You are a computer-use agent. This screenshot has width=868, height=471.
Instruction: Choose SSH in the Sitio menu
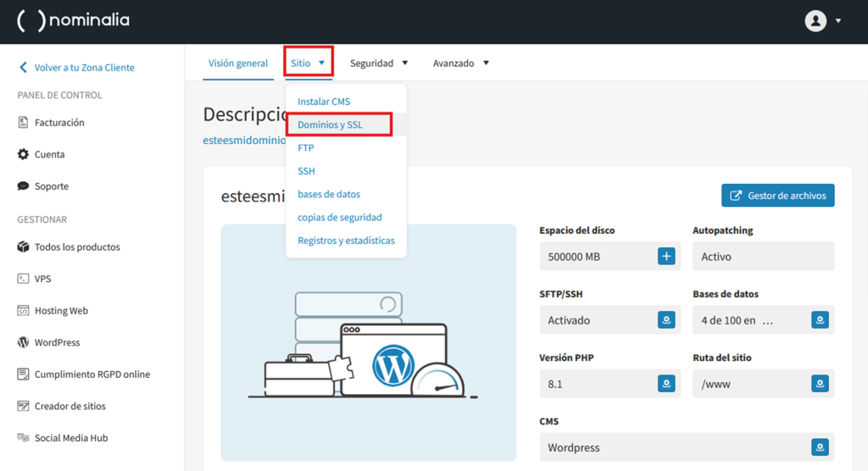click(x=306, y=171)
